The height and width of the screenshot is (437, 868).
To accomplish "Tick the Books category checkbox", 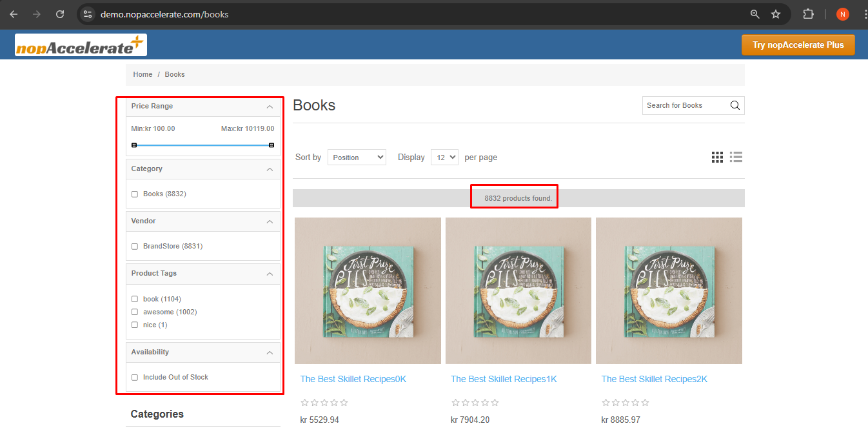I will 135,194.
